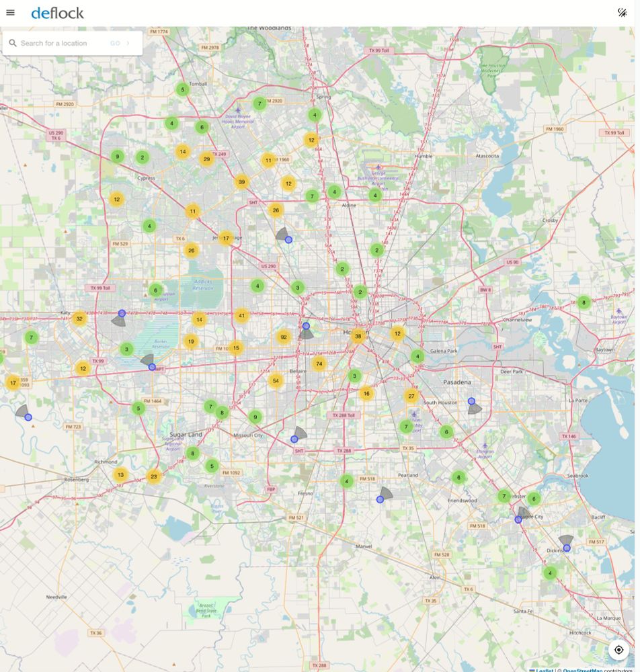The image size is (640, 672).
Task: Click the camera marker near downtown Houston
Action: pos(305,326)
